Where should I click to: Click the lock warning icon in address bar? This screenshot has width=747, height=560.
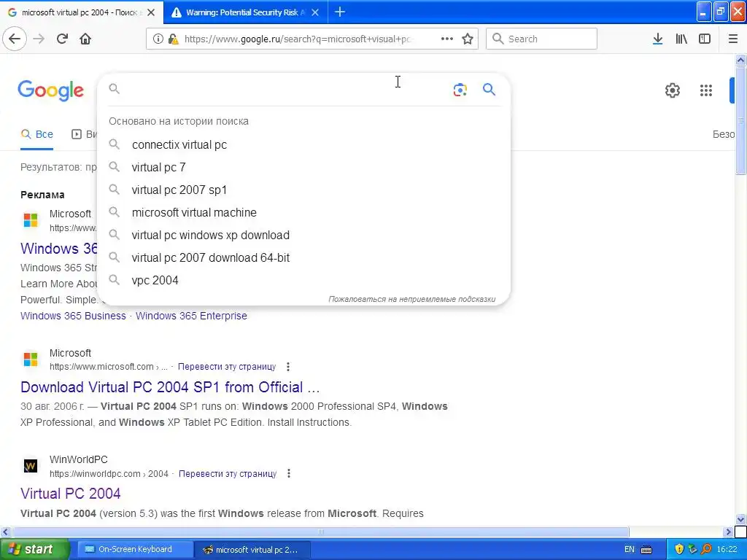(x=174, y=39)
